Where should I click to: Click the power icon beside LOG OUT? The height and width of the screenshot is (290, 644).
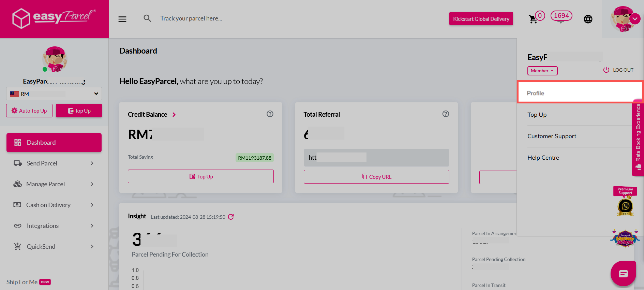pyautogui.click(x=606, y=70)
